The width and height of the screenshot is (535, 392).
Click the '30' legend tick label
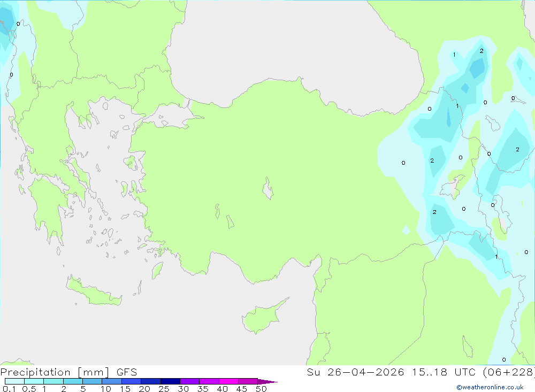[183, 389]
